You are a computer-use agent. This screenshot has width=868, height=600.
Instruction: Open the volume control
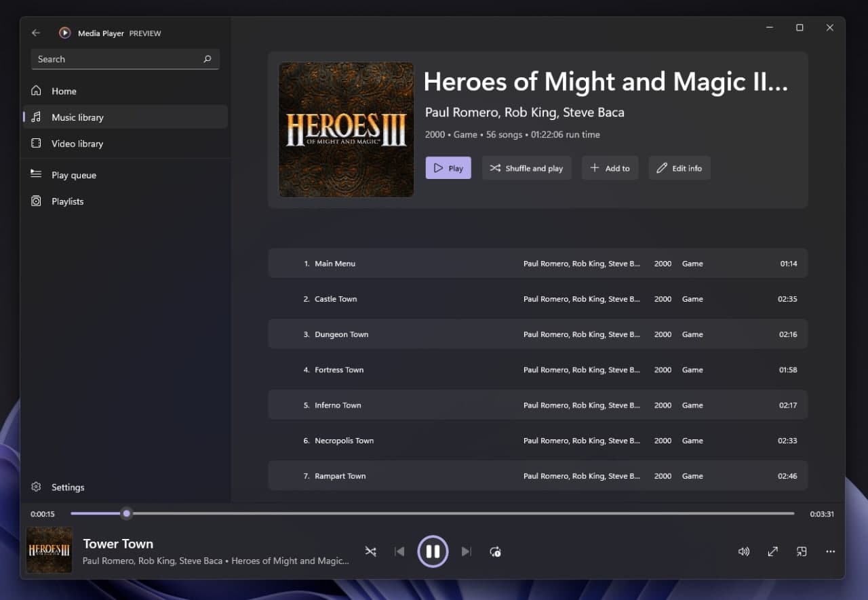coord(744,552)
